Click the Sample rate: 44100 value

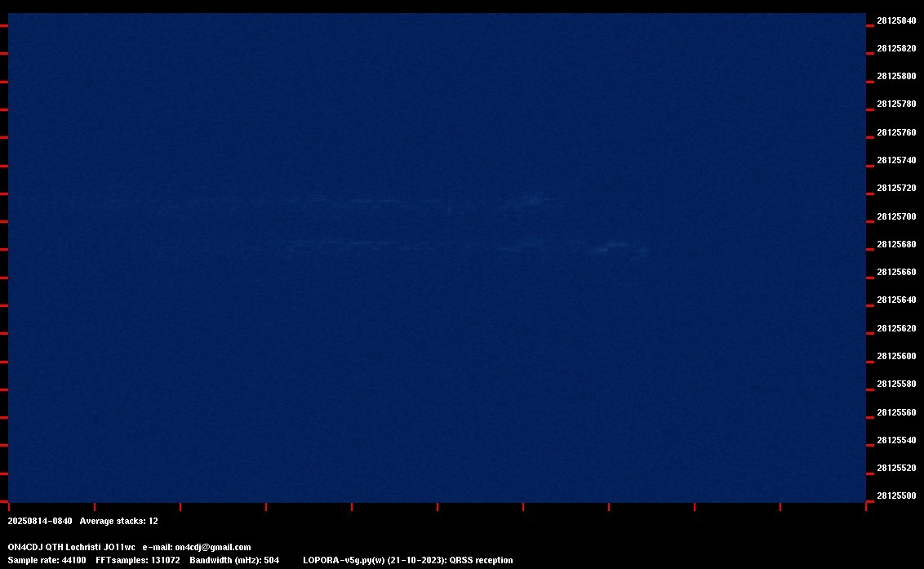(47, 560)
